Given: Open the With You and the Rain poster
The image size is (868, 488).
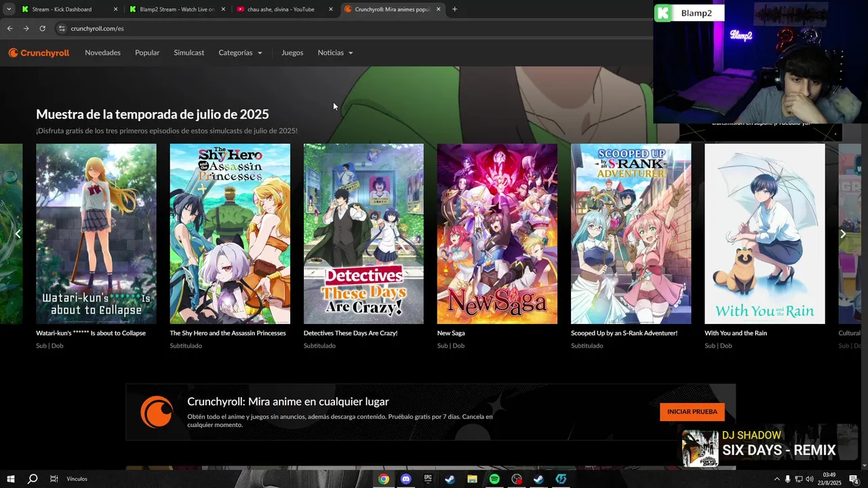Looking at the screenshot, I should (765, 234).
